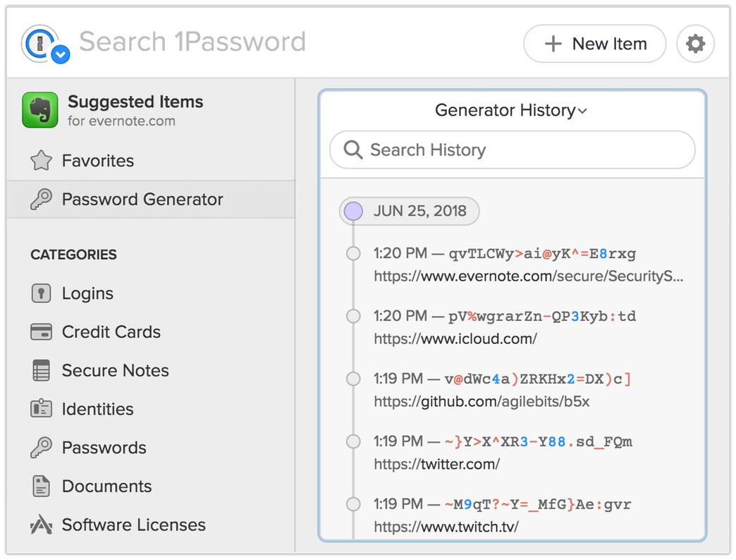Click the Evernote icon beside Suggested Items
This screenshot has height=560, width=736.
(39, 109)
